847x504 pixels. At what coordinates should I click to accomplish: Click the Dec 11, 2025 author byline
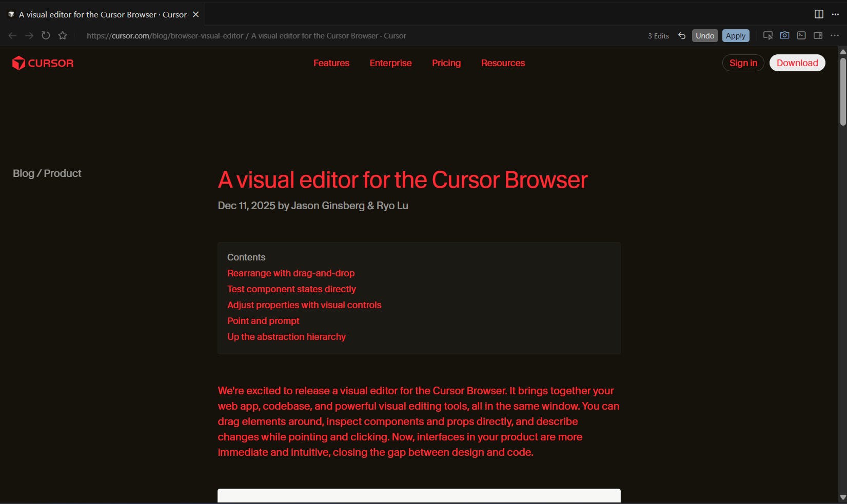click(x=313, y=206)
